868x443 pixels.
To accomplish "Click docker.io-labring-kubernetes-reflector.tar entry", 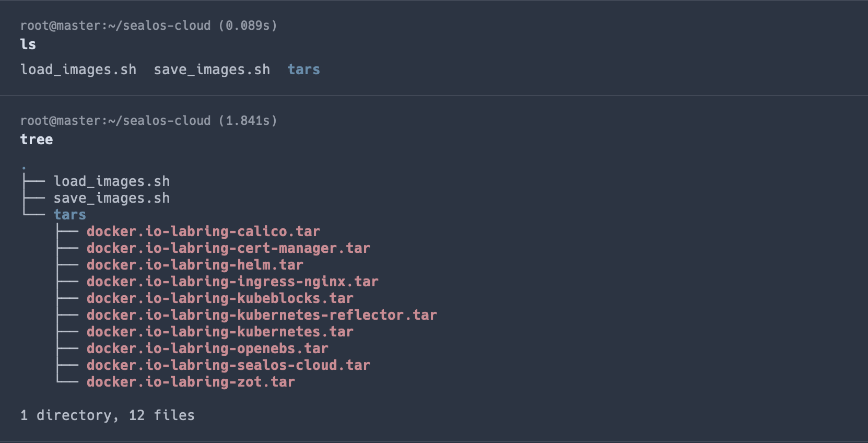I will click(262, 315).
